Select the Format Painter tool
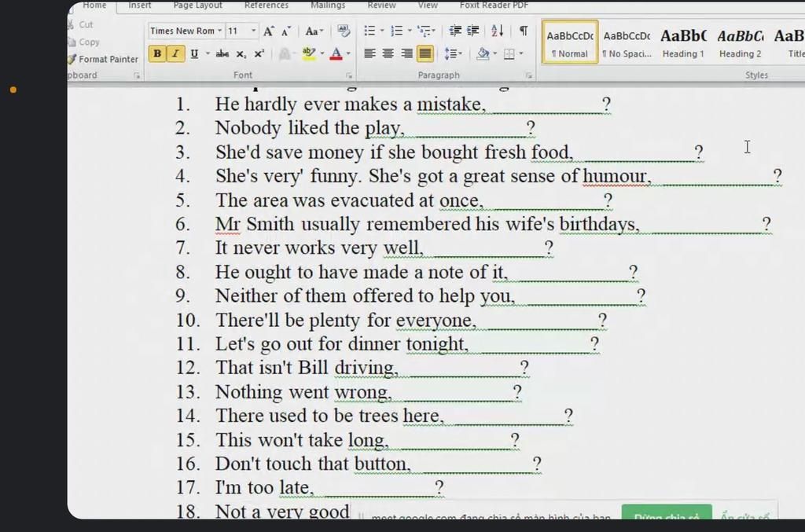 point(103,59)
